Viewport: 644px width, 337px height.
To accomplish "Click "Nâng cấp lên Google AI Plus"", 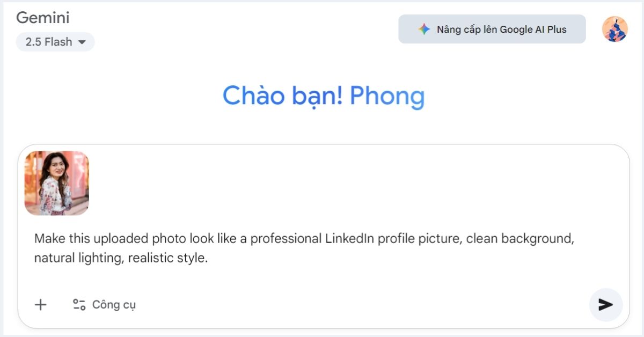I will (x=492, y=29).
